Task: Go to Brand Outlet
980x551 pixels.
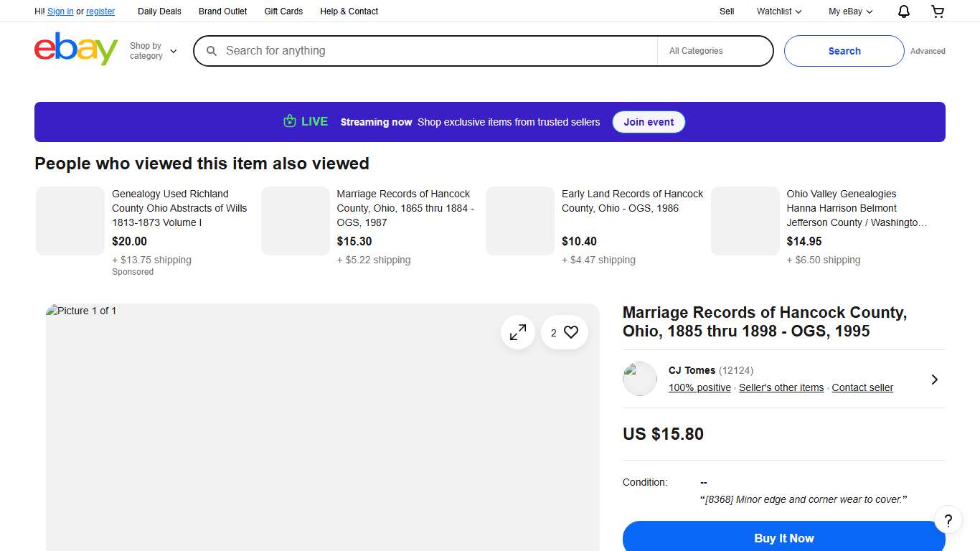Action: pos(222,11)
